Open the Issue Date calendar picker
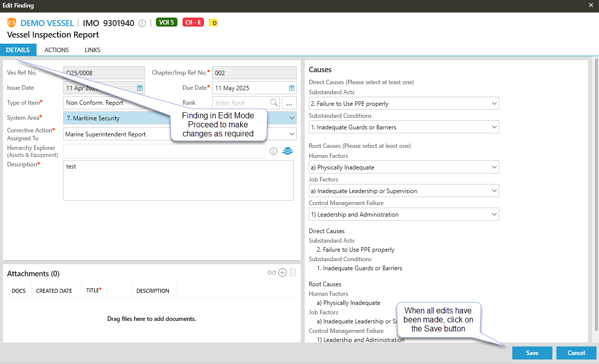The width and height of the screenshot is (599, 364). [x=140, y=88]
